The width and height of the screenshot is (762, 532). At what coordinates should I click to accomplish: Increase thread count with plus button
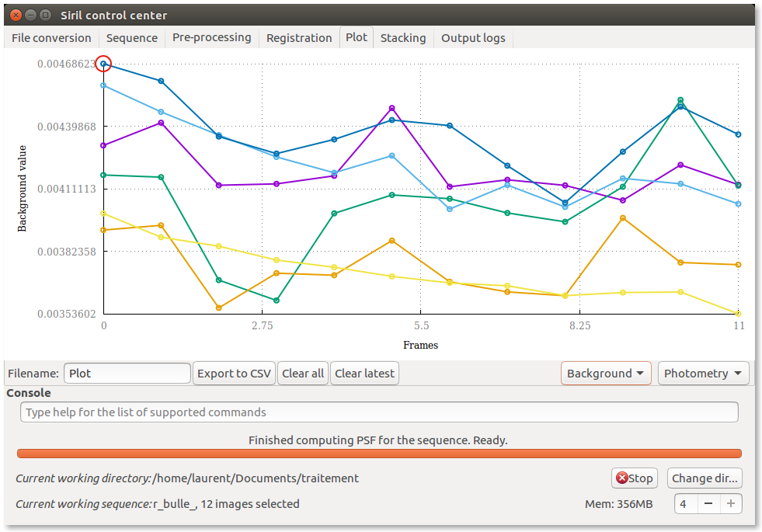[731, 504]
